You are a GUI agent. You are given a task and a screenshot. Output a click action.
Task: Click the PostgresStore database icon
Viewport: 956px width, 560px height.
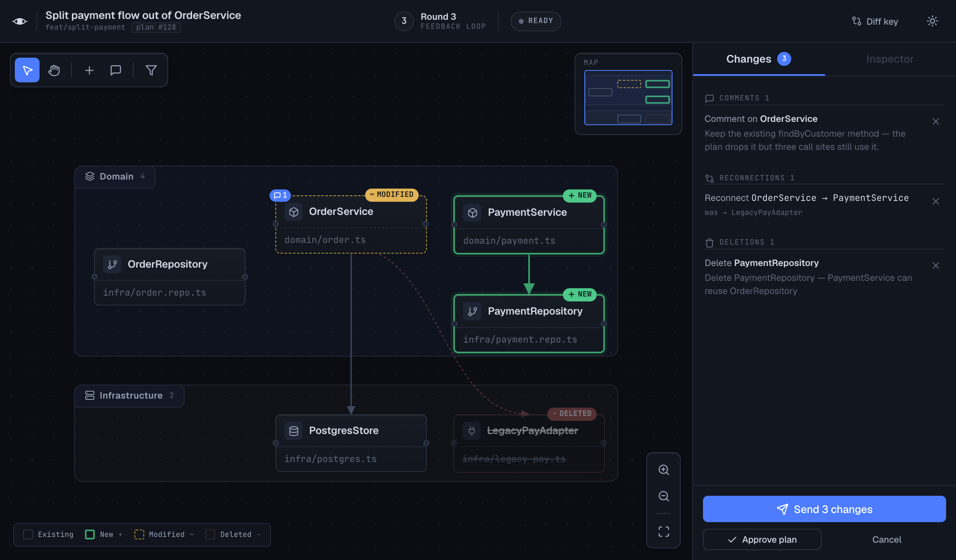[294, 431]
